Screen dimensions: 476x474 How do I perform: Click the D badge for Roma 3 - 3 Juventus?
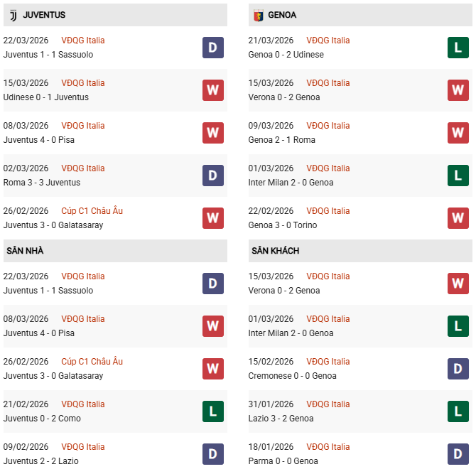[x=213, y=176]
